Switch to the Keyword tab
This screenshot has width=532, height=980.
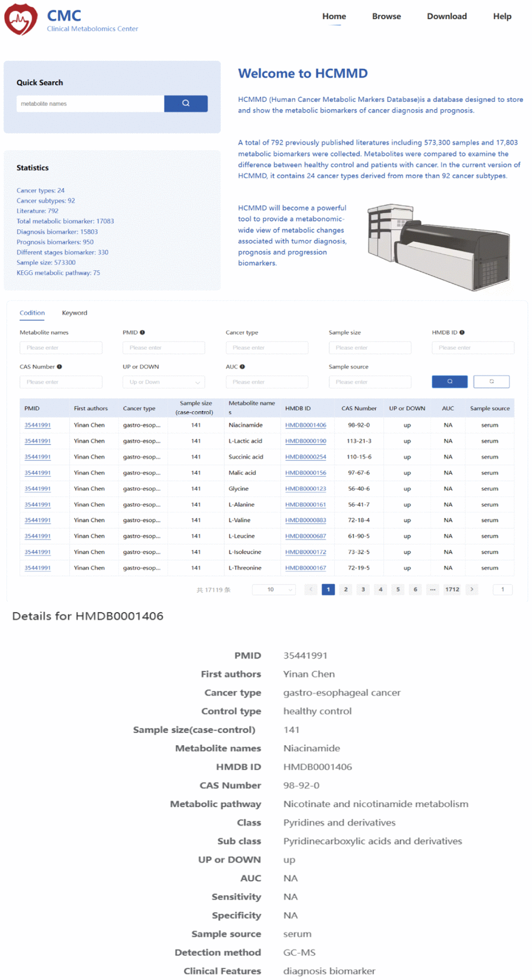74,313
